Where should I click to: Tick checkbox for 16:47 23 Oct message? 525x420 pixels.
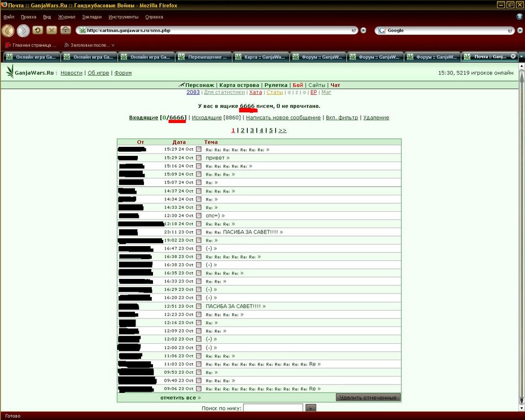pos(199,248)
